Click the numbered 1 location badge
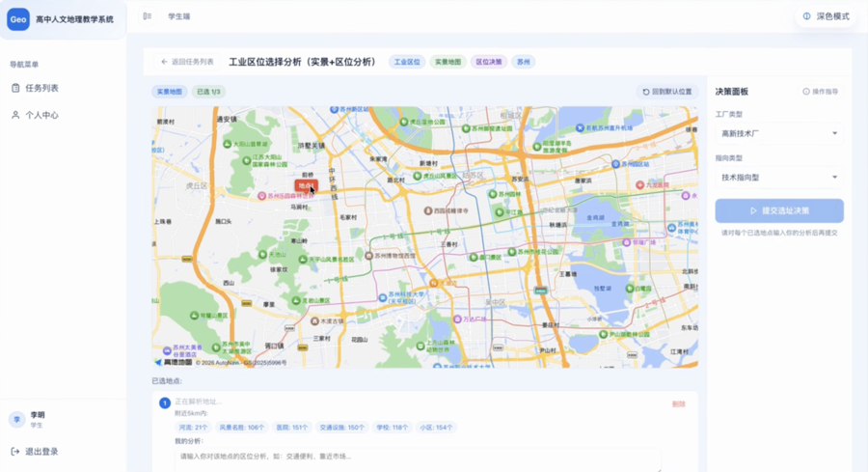The width and height of the screenshot is (868, 472). tap(164, 403)
